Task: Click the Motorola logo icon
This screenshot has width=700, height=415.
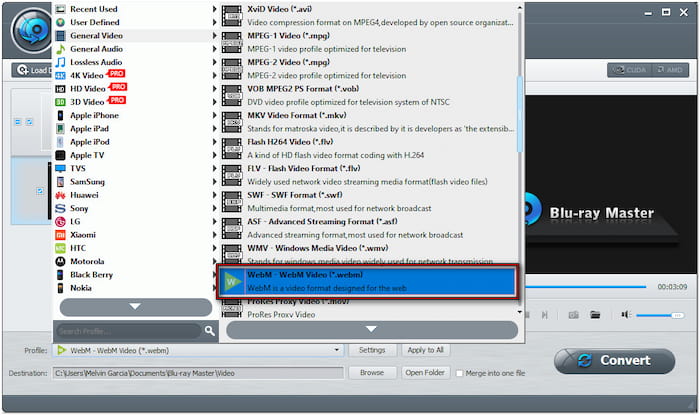Action: (x=60, y=261)
